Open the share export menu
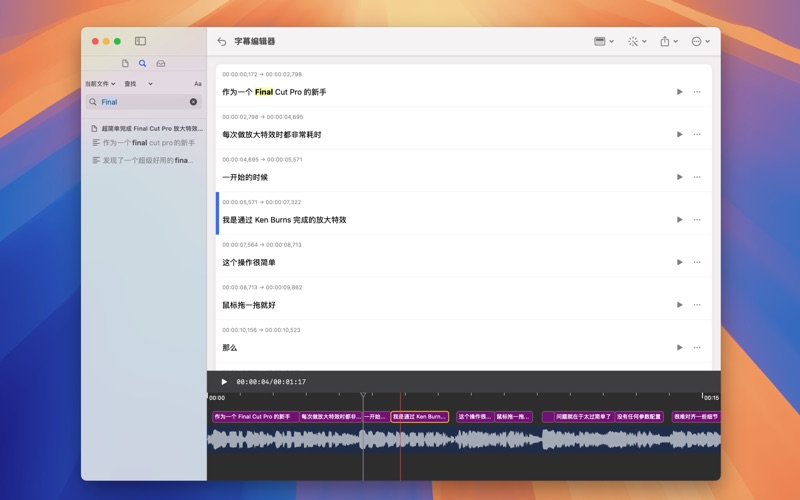The width and height of the screenshot is (800, 500). [668, 42]
